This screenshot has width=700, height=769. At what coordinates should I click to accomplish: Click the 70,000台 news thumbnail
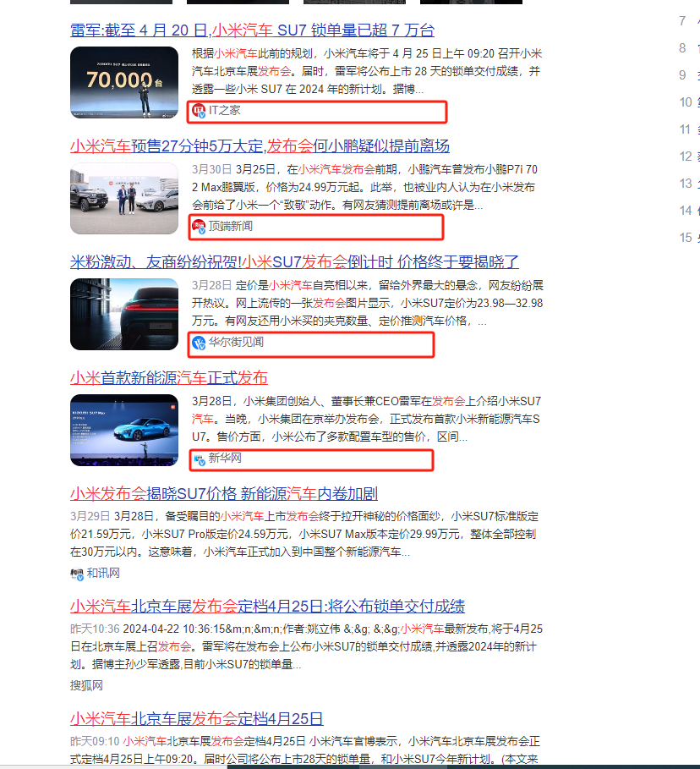124,81
